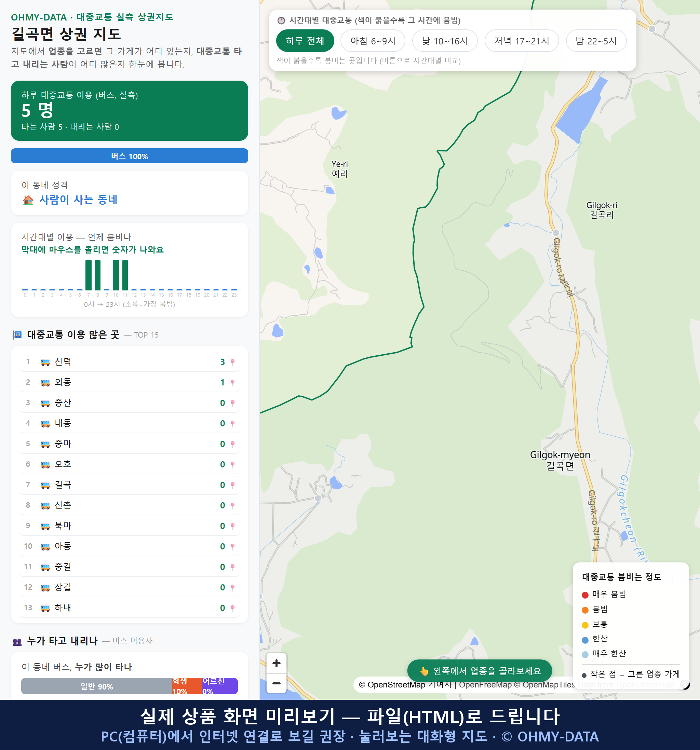Image resolution: width=700 pixels, height=750 pixels.
Task: Click the Gilgok-myeon 길곡면 map label
Action: 560,460
